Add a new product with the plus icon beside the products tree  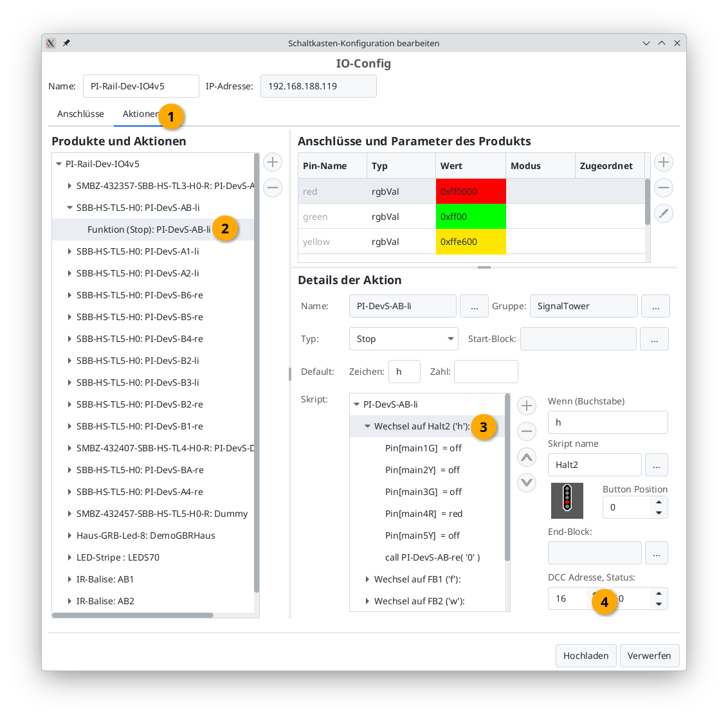[x=273, y=162]
